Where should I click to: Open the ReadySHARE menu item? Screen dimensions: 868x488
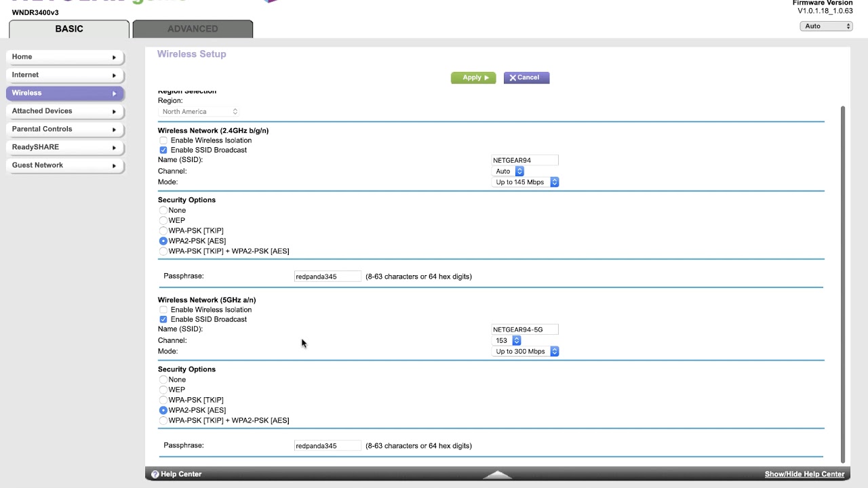pos(65,147)
